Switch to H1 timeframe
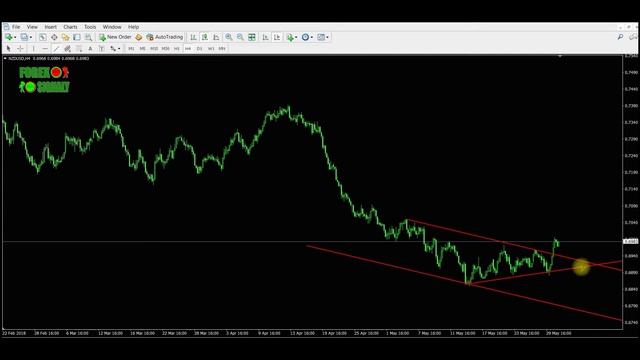This screenshot has width=640, height=360. click(177, 49)
